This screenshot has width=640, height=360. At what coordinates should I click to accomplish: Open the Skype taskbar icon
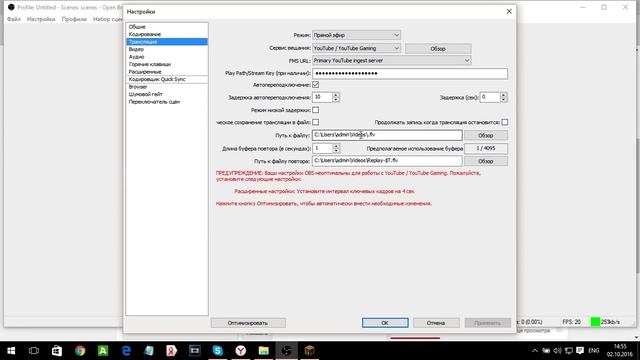point(218,351)
